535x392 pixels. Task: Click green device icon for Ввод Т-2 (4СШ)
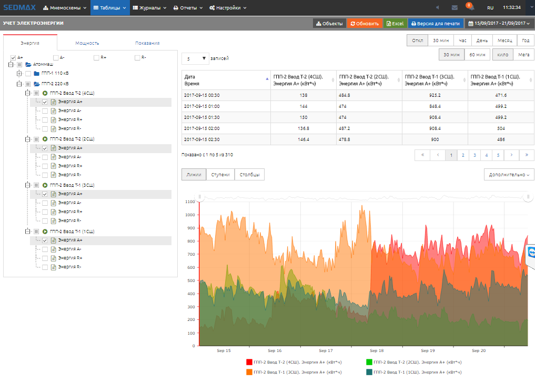coord(45,93)
